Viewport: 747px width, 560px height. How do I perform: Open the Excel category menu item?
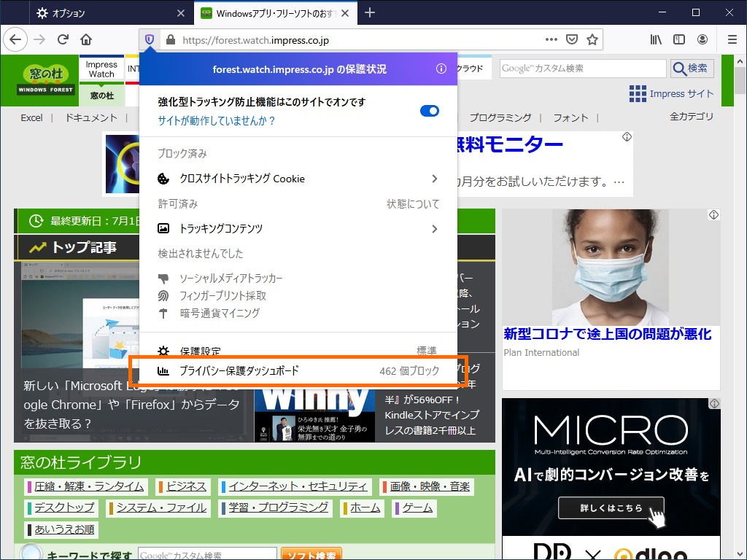(31, 117)
